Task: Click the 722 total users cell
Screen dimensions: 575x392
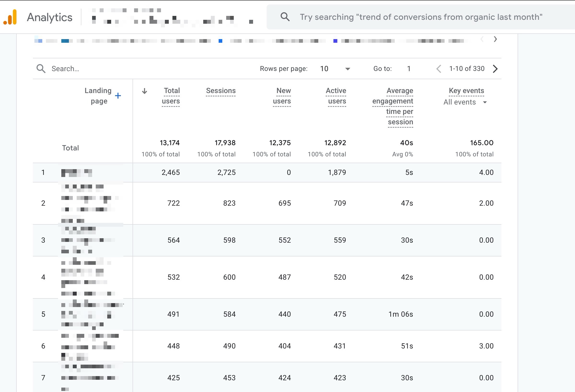Action: point(173,203)
